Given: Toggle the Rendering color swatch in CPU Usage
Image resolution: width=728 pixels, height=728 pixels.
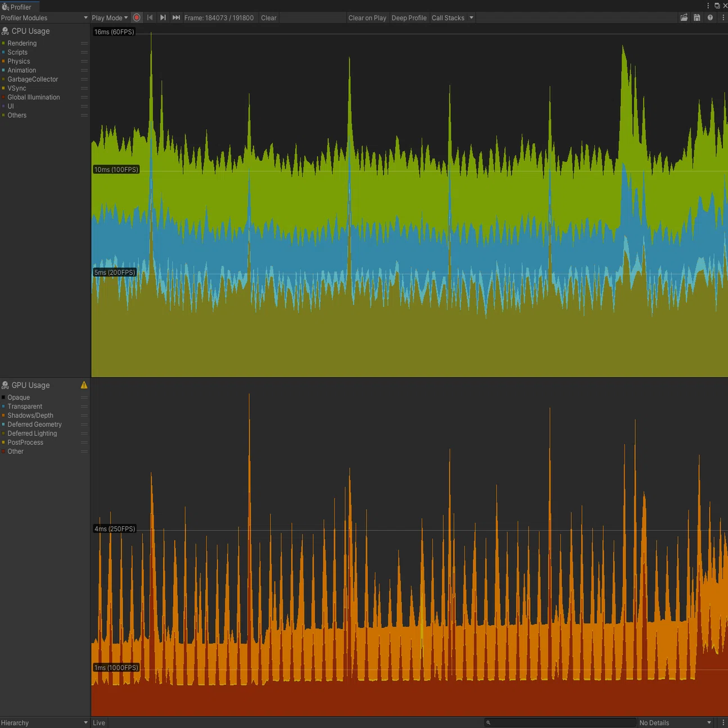Looking at the screenshot, I should 3,43.
